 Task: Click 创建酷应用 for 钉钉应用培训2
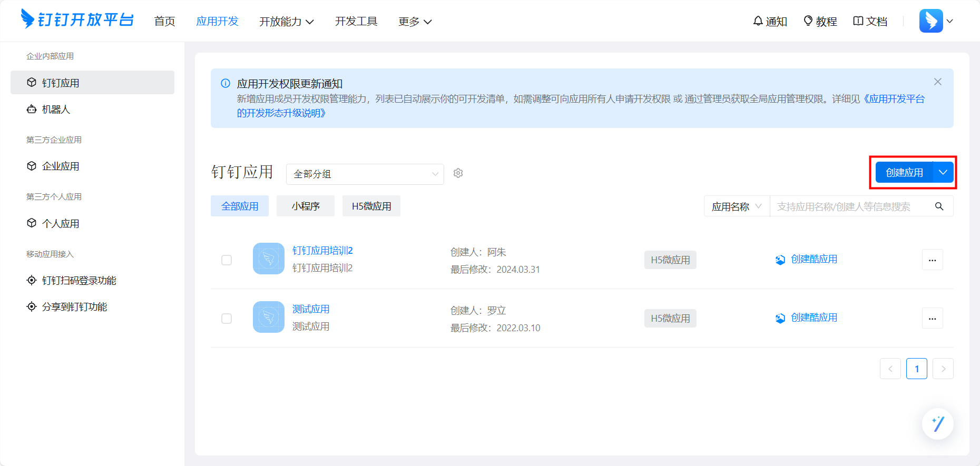coord(806,259)
